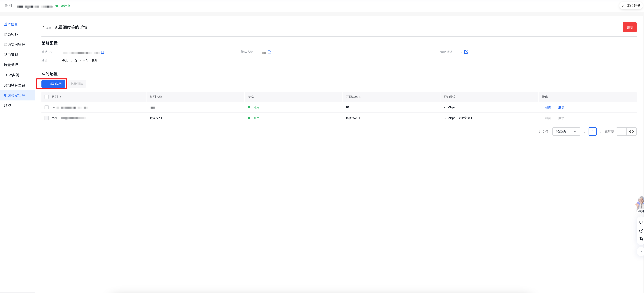The height and width of the screenshot is (293, 644).
Task: Open 体验评分 experience rating
Action: 631,6
